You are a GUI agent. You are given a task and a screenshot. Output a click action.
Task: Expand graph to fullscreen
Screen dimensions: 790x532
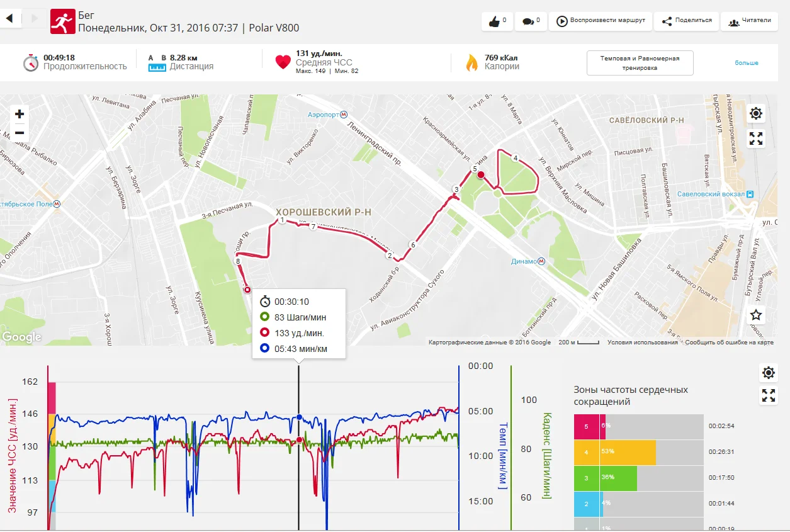[768, 395]
